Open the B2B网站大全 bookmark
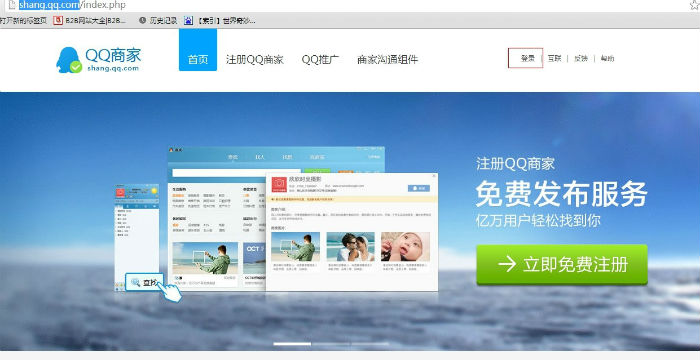Viewport: 700px width, 360px height. [90, 21]
